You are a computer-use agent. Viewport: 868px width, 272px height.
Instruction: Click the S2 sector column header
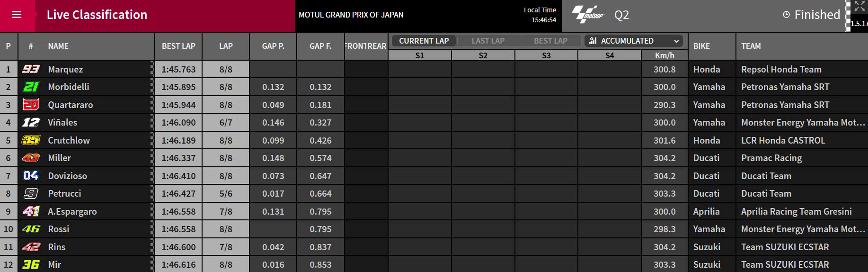point(483,55)
